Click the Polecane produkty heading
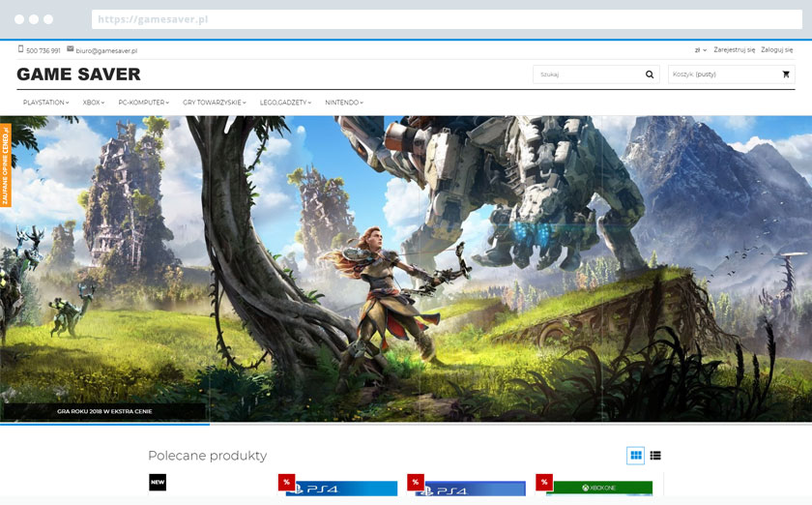This screenshot has height=505, width=812. tap(207, 456)
